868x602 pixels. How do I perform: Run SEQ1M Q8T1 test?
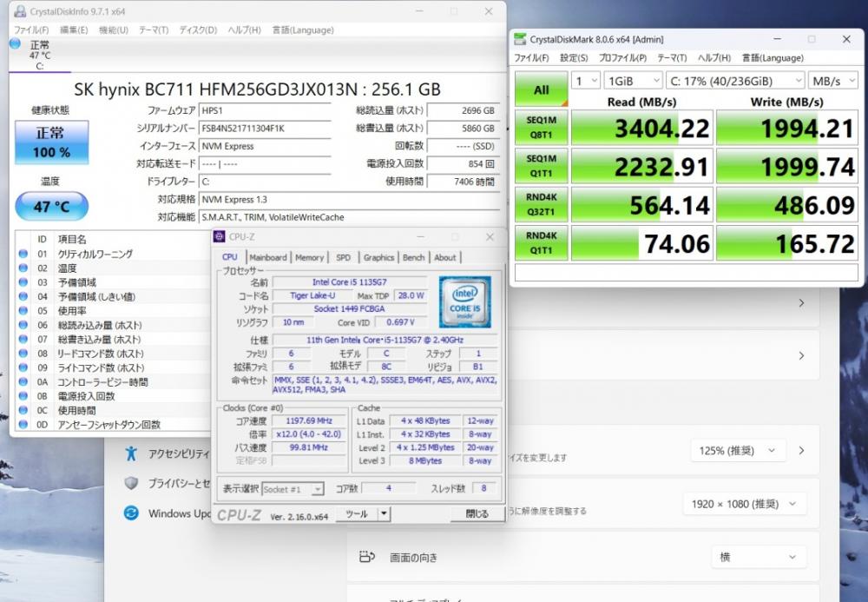point(542,128)
